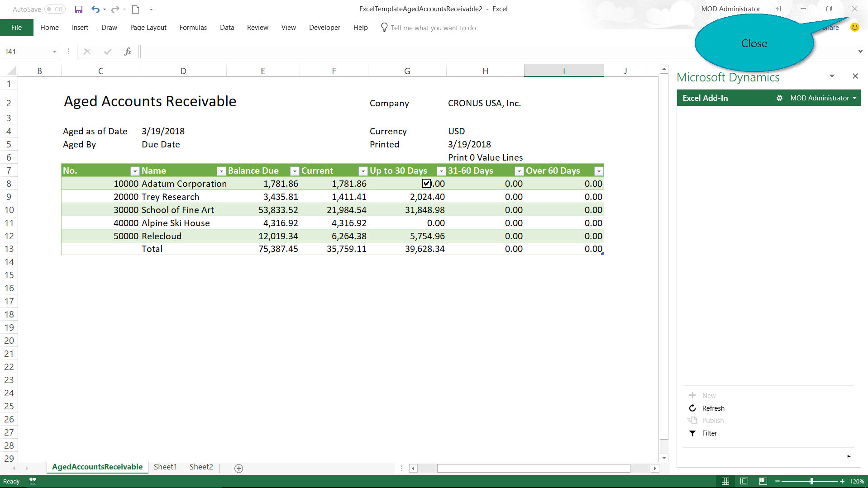Open the Formulas ribbon tab
Screen dimensions: 868x488
[193, 28]
